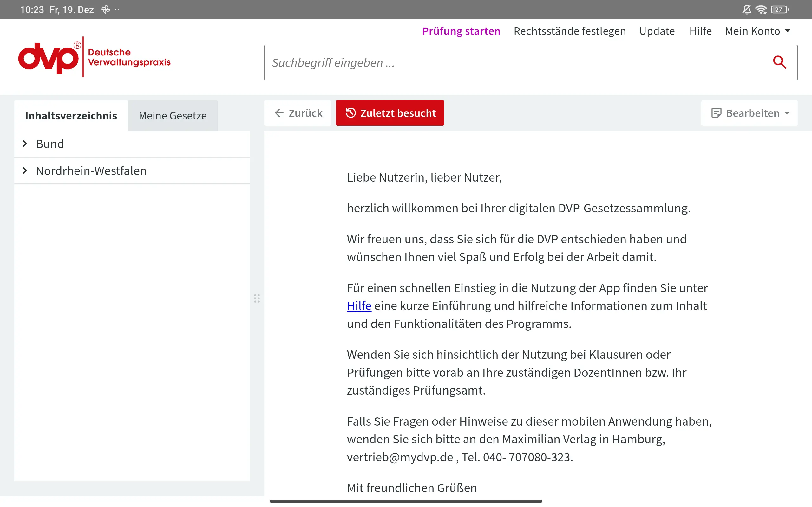Viewport: 812px width, 507px height.
Task: Click the DVP Deutsche Verwaltungspraxis logo
Action: 94,57
